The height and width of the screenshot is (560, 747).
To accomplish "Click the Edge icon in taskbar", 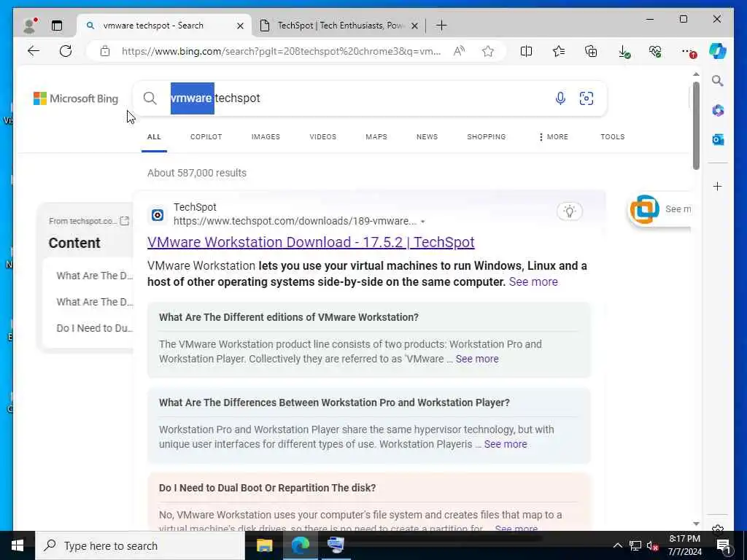I will pos(300,545).
